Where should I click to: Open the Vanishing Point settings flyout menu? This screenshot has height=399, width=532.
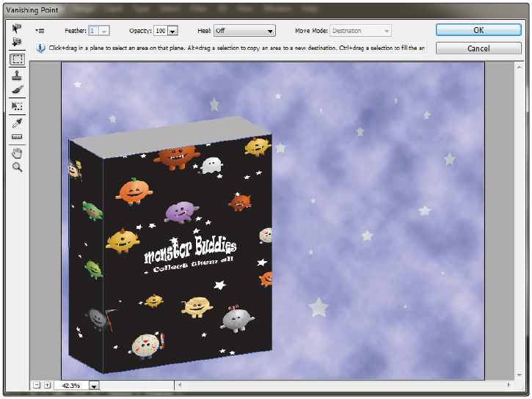pos(40,31)
